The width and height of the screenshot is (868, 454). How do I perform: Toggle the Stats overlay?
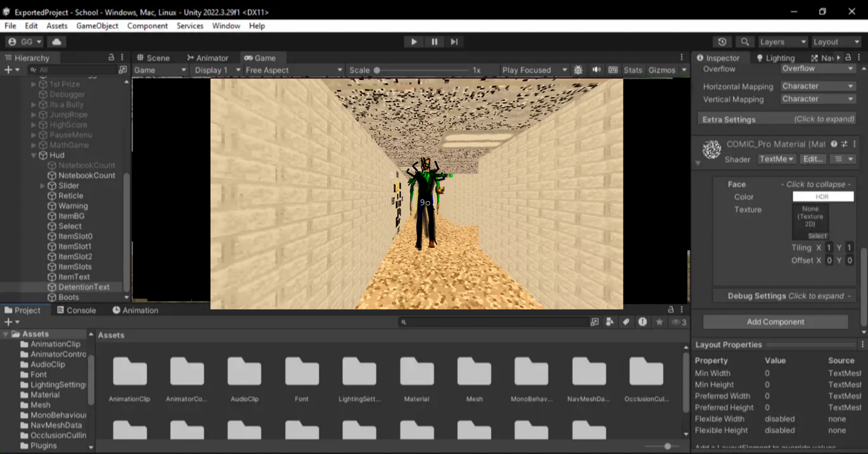pyautogui.click(x=633, y=70)
